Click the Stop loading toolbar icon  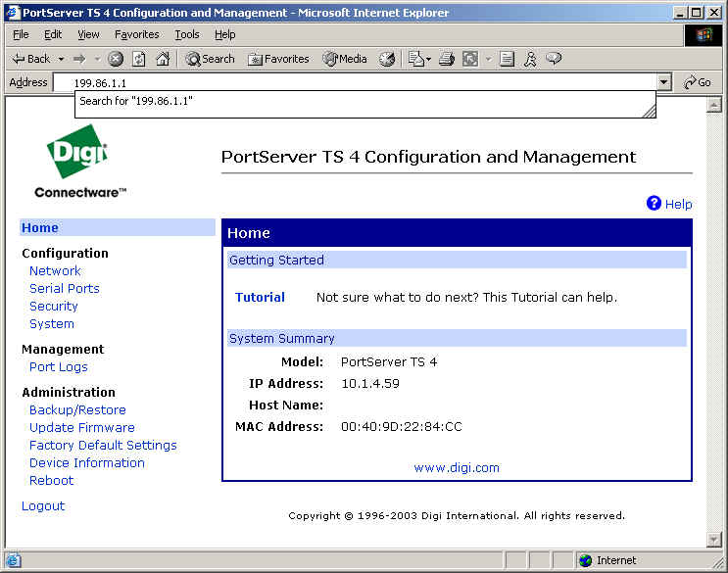click(116, 59)
